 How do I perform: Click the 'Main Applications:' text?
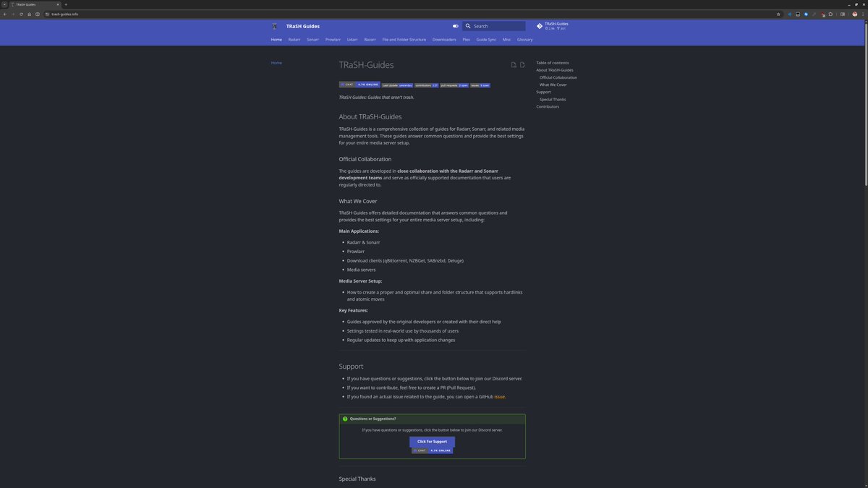359,231
